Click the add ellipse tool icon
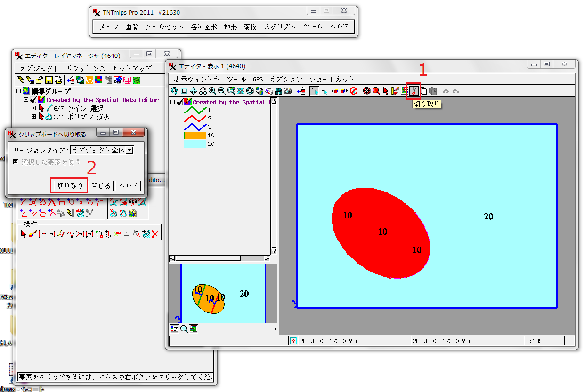584x392 pixels. [x=43, y=214]
